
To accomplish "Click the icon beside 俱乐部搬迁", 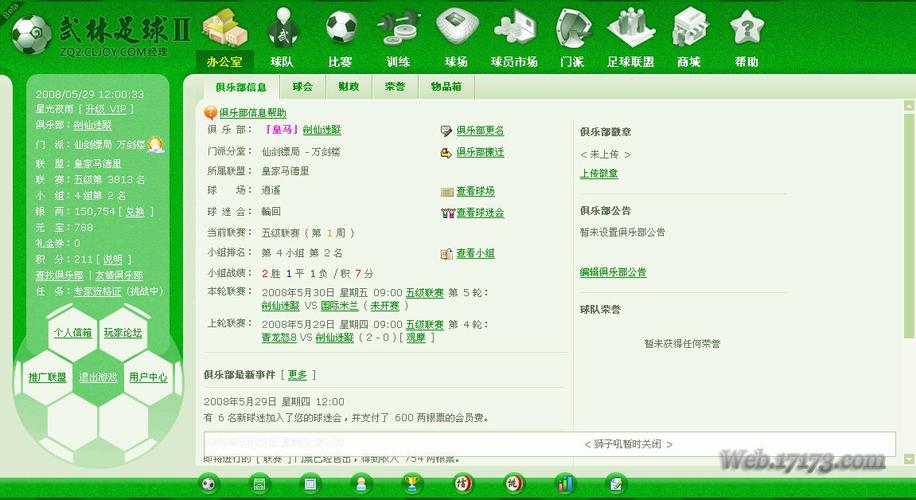I will click(x=446, y=152).
